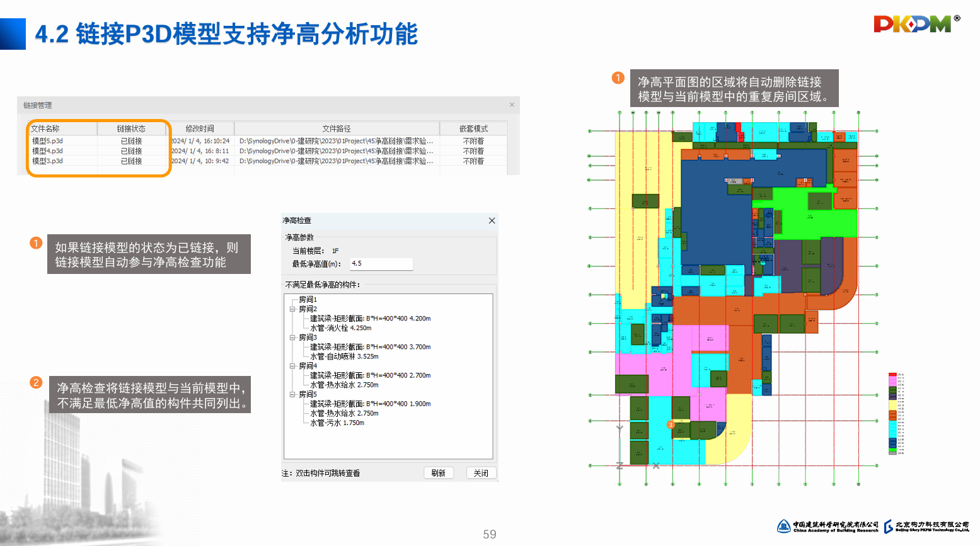Sort by the 文件名称 column header

tap(62, 128)
